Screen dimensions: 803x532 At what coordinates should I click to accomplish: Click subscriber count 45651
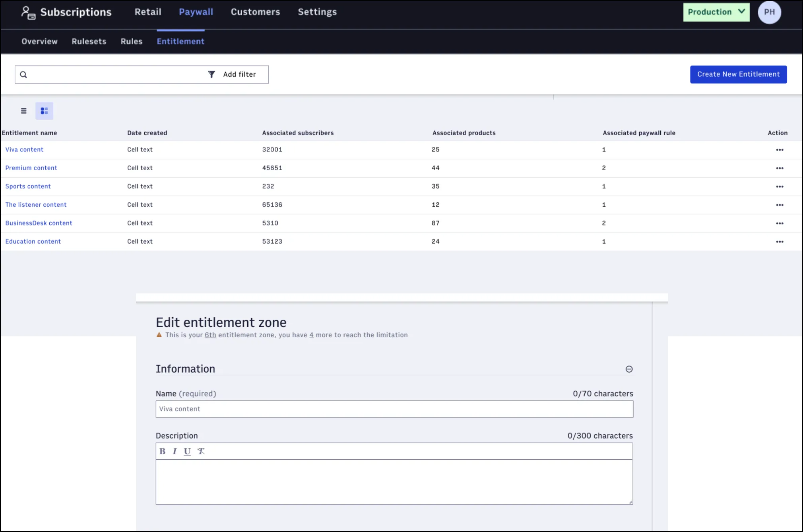(x=272, y=168)
